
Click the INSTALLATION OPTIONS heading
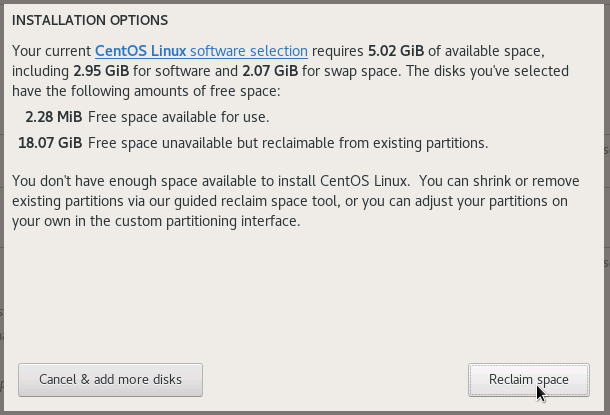(90, 20)
